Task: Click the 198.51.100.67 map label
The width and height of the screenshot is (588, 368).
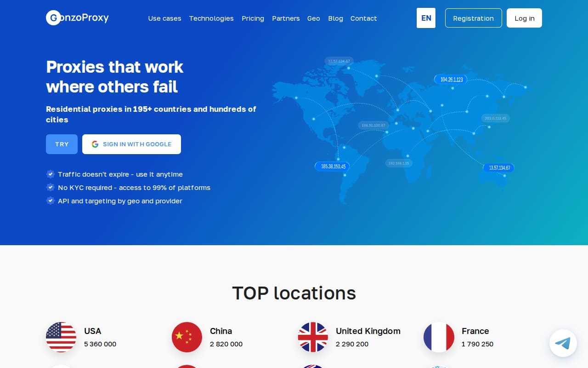Action: pos(373,125)
